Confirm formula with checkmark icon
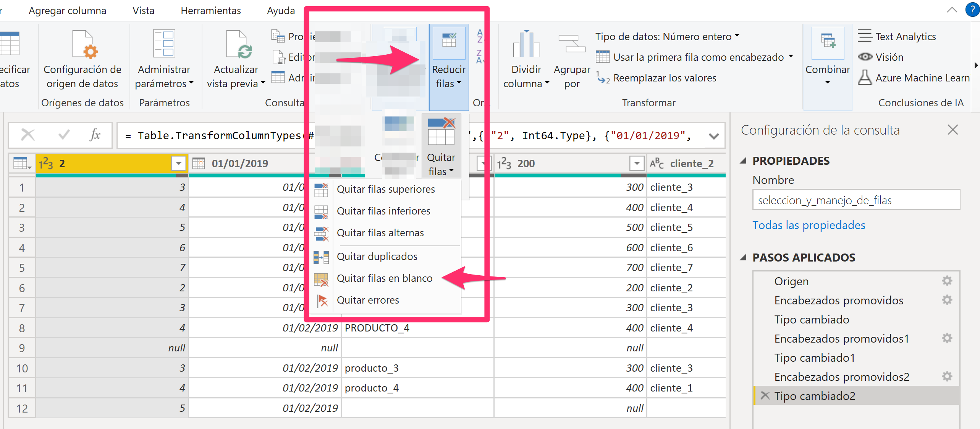Screen dimensions: 980x429 [64, 135]
